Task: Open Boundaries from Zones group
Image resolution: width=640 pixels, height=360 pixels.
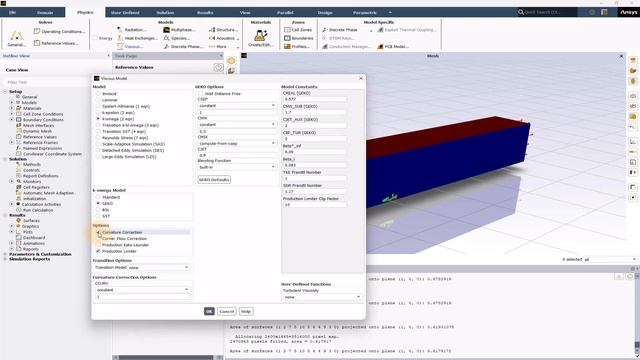Action: tap(299, 38)
